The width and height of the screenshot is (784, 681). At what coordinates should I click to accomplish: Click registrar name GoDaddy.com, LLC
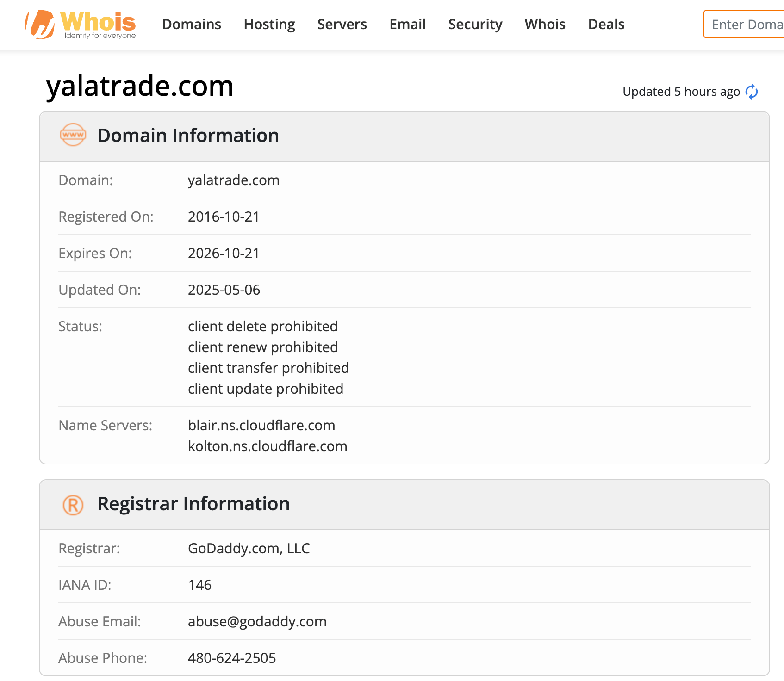[x=249, y=548]
